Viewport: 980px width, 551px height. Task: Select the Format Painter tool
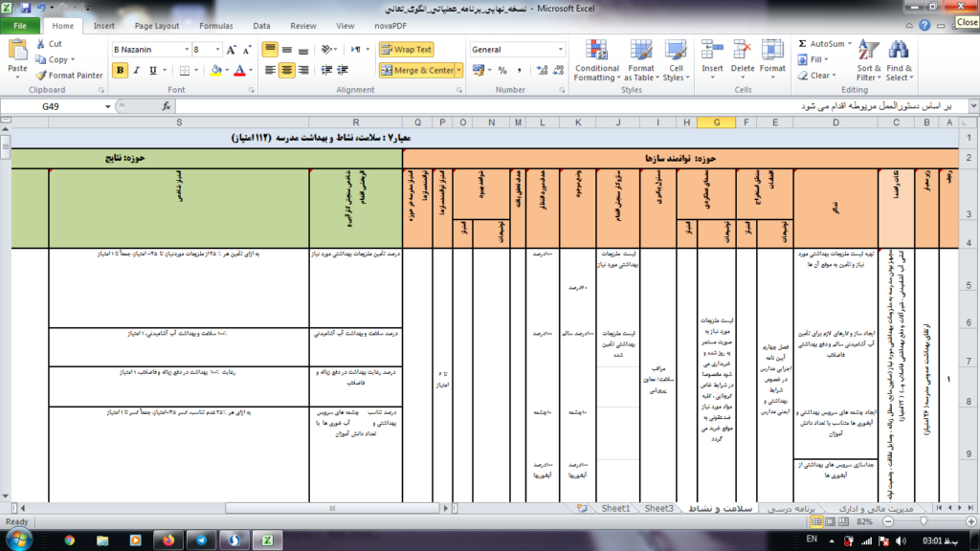[x=69, y=76]
